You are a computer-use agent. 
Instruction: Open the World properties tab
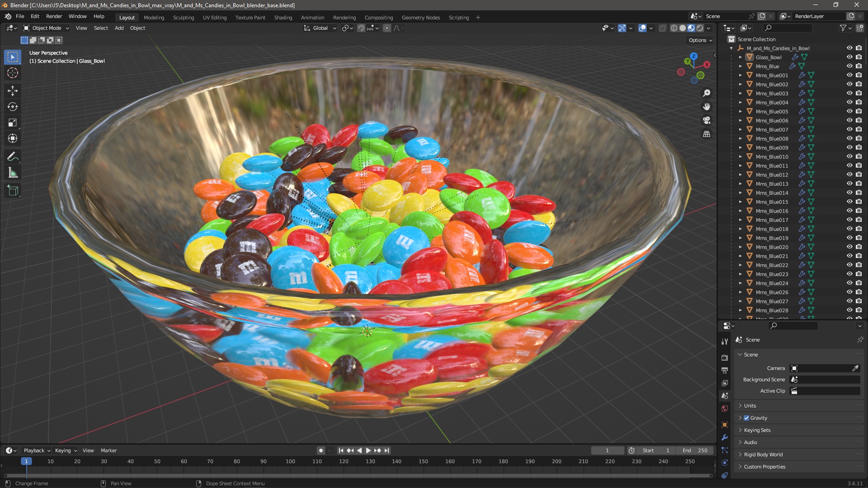click(x=725, y=408)
